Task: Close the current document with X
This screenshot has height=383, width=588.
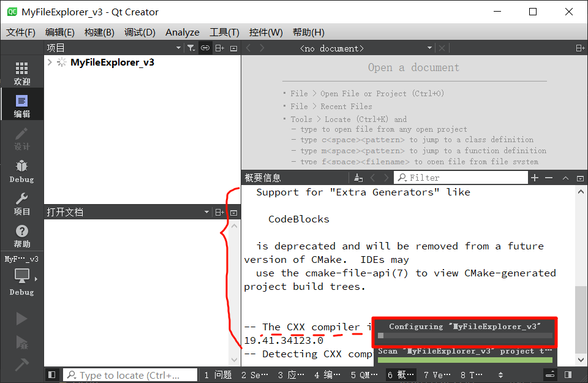Action: pos(442,48)
